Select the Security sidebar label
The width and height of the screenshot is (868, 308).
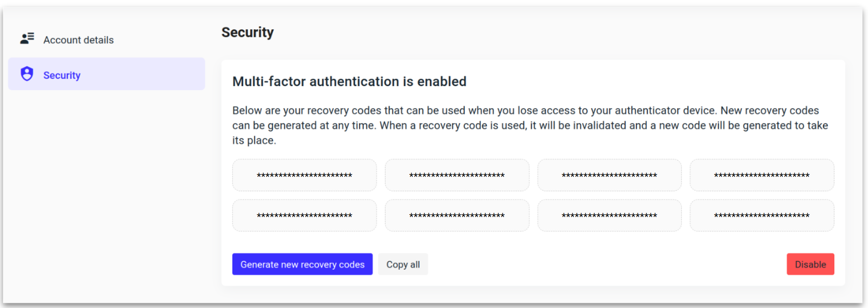coord(62,75)
